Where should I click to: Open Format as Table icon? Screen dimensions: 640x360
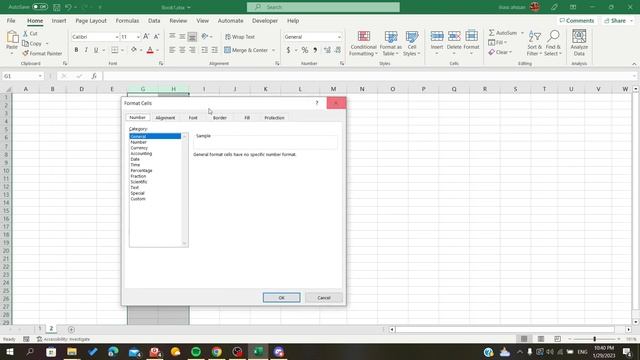tap(391, 37)
